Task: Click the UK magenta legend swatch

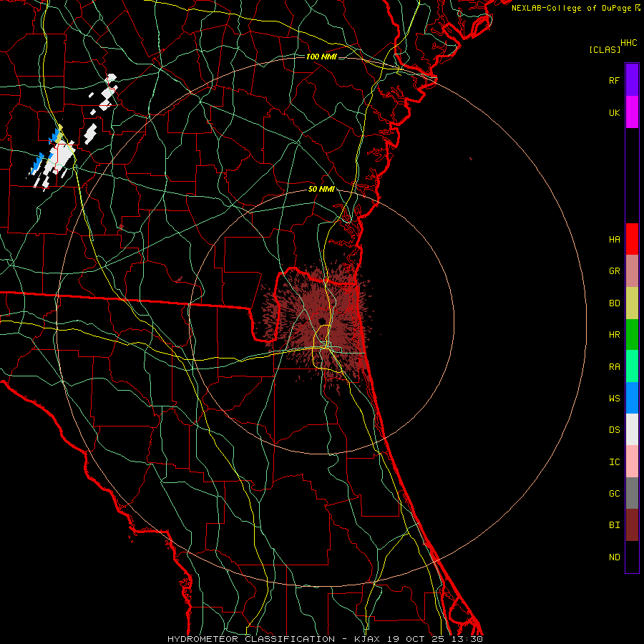Action: [632, 112]
